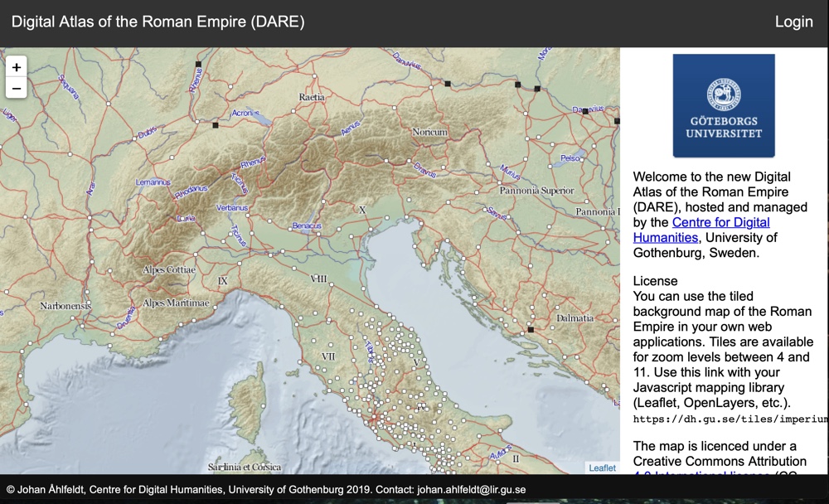Follow the Leaflet attribution link
The height and width of the screenshot is (504, 829).
[x=602, y=468]
